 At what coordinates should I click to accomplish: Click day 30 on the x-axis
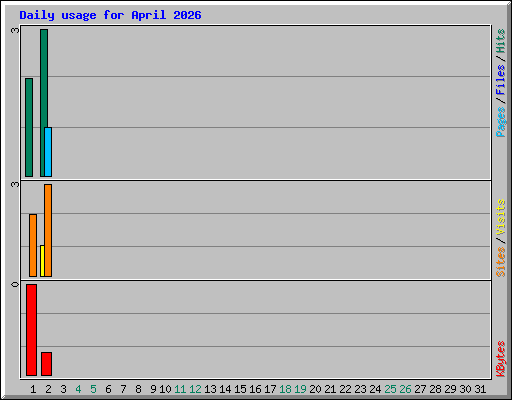pos(465,389)
